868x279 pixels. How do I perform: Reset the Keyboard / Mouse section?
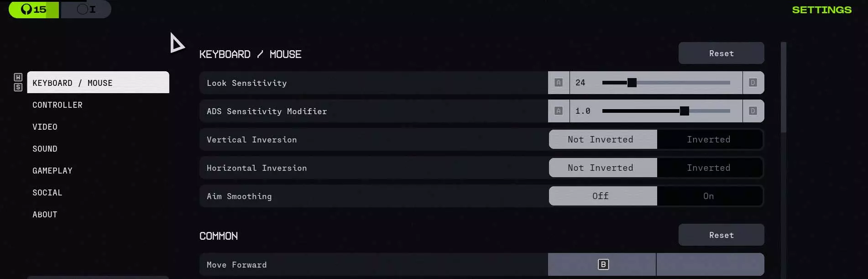(721, 53)
